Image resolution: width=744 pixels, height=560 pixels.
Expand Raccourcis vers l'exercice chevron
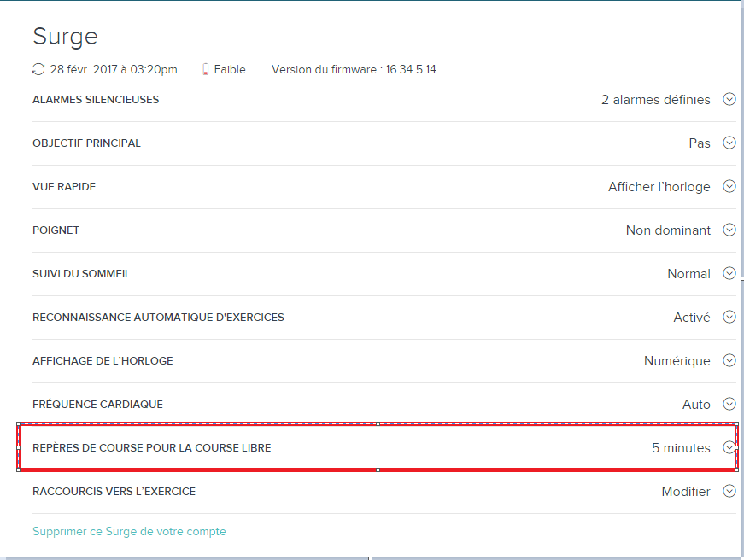[729, 491]
